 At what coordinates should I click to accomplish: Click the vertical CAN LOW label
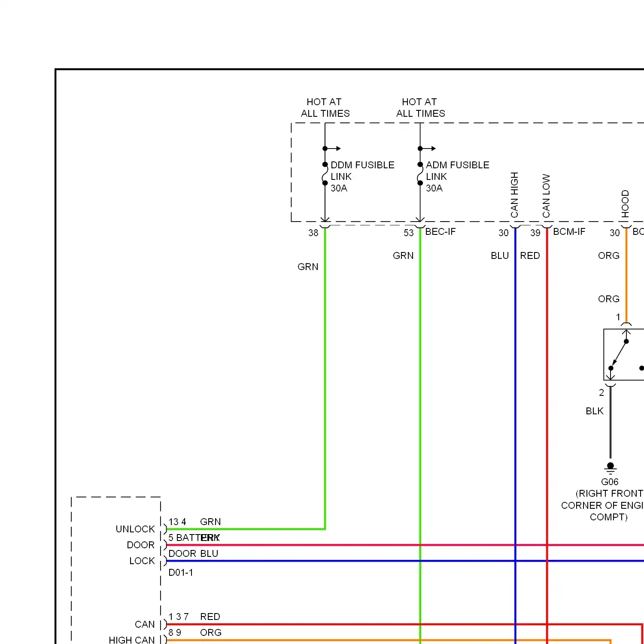click(x=546, y=196)
